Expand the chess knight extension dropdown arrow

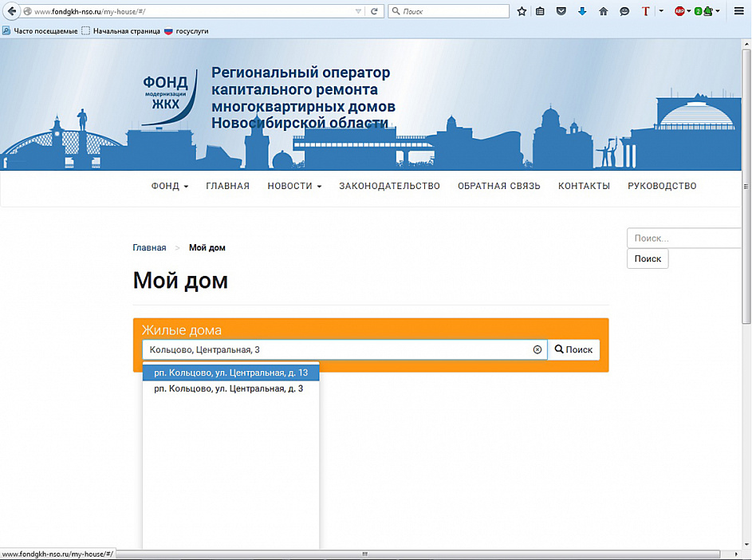point(718,11)
